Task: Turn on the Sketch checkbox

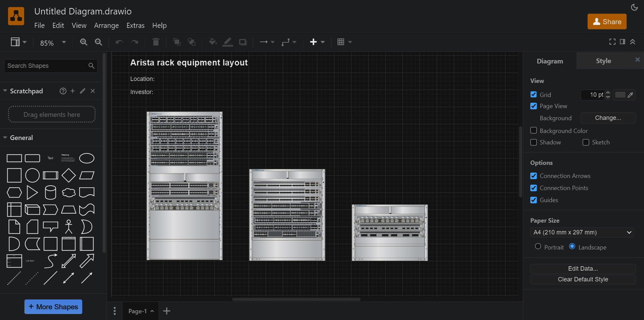Action: click(x=586, y=142)
